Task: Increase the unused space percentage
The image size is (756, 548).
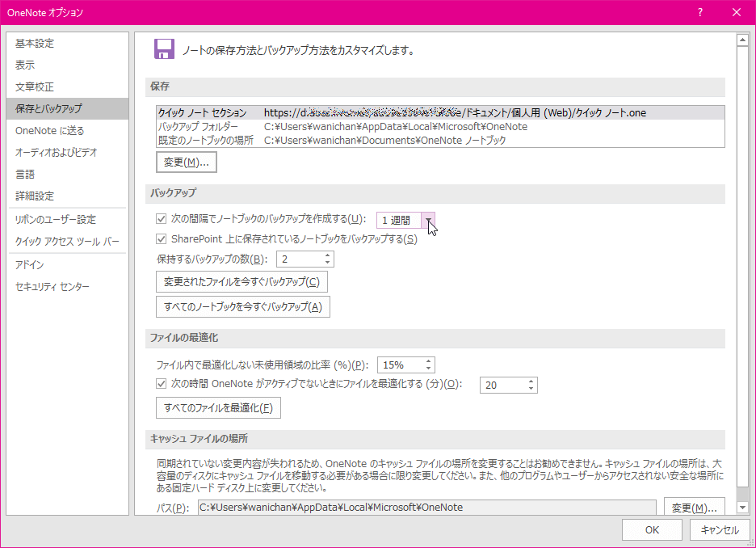Action: point(429,361)
